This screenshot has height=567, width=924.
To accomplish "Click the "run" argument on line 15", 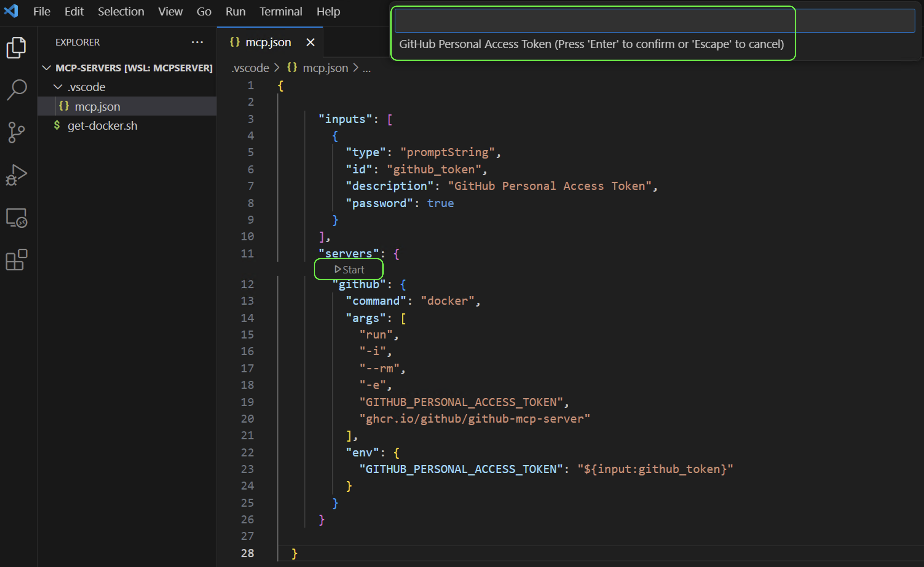I will [376, 334].
